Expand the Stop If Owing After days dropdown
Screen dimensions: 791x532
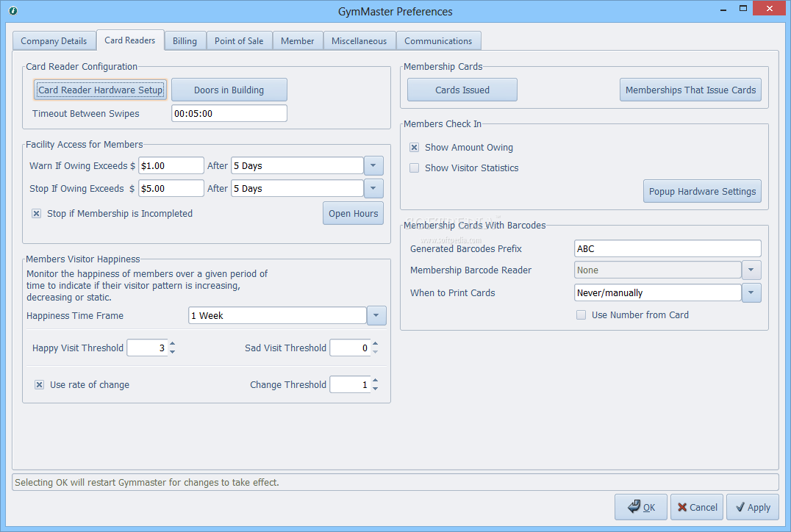click(373, 189)
